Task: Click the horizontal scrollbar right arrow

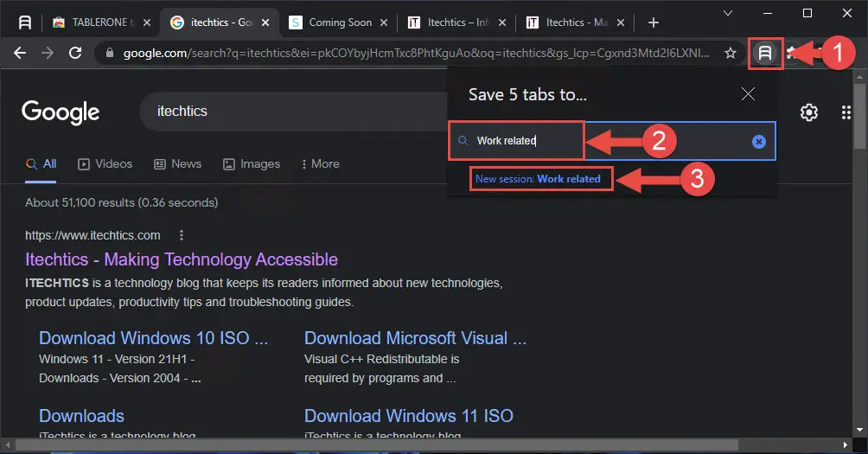Action: pos(845,445)
